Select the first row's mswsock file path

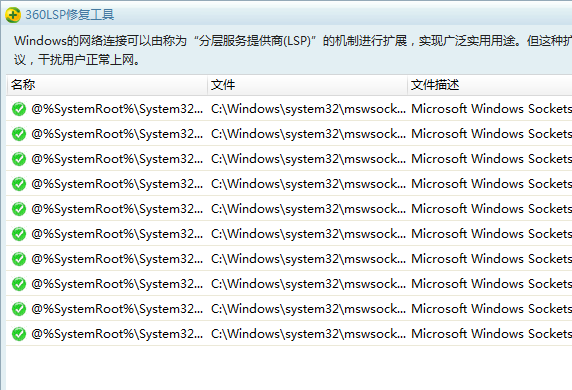pos(308,109)
